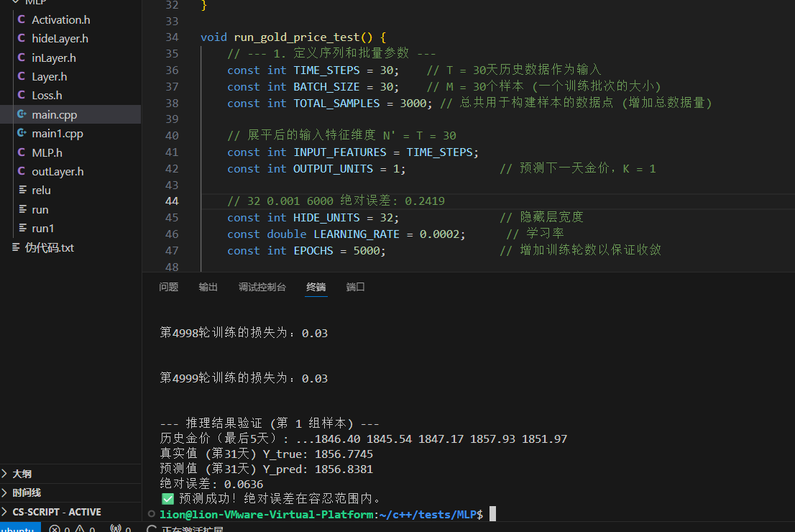
Task: Open main1.cpp via its C++ file icon
Action: (21, 133)
